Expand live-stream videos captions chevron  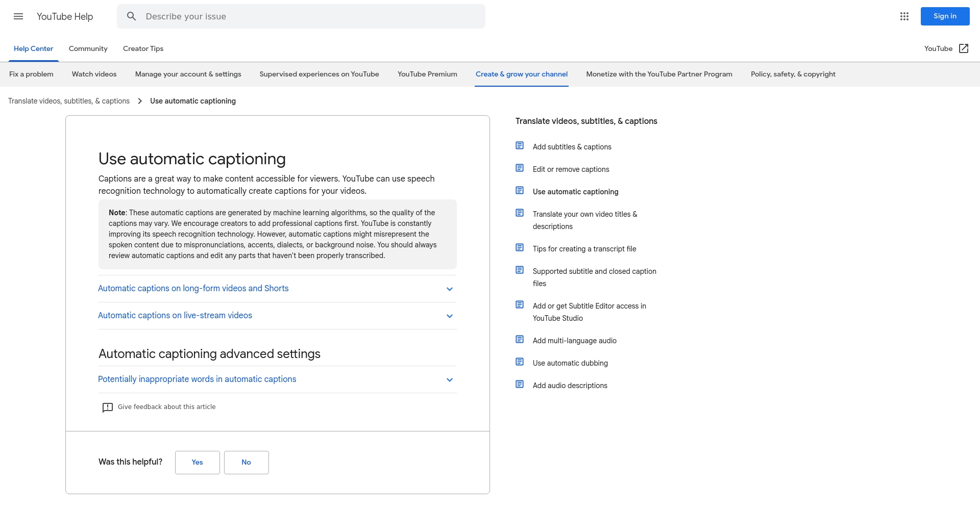coord(450,316)
